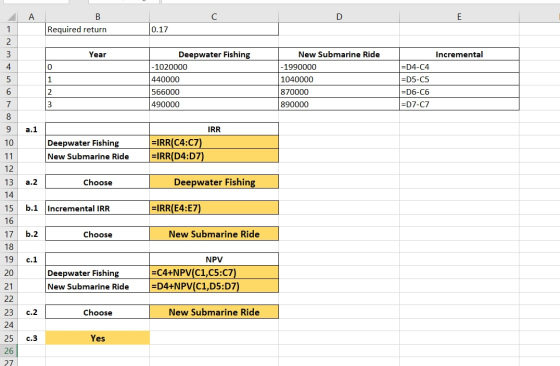Image resolution: width=560 pixels, height=366 pixels.
Task: Select the =D4+NPV(C1,D5:D7) cell
Action: (214, 286)
